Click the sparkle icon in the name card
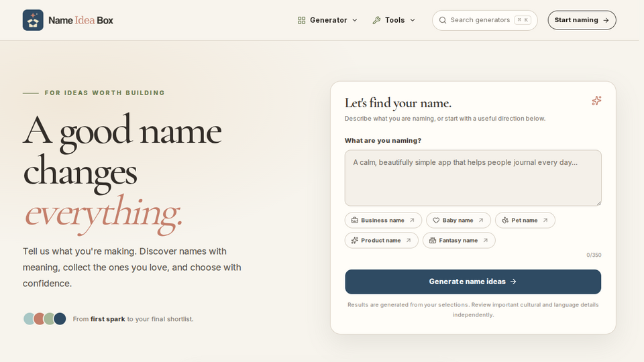The image size is (644, 362). [596, 101]
